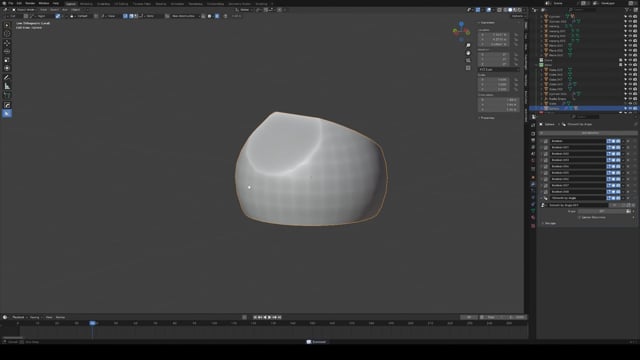
Task: Open the viewport Add menu
Action: pos(64,10)
